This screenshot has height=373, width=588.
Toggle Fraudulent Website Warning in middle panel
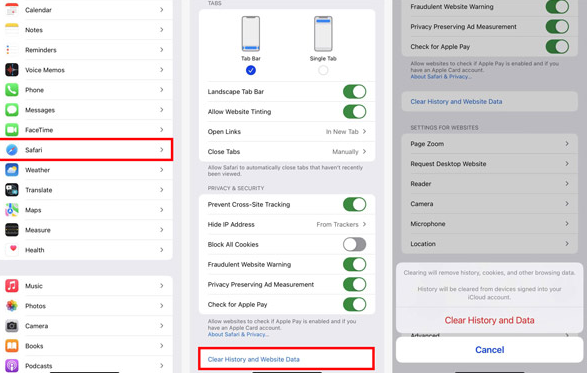[x=354, y=264]
